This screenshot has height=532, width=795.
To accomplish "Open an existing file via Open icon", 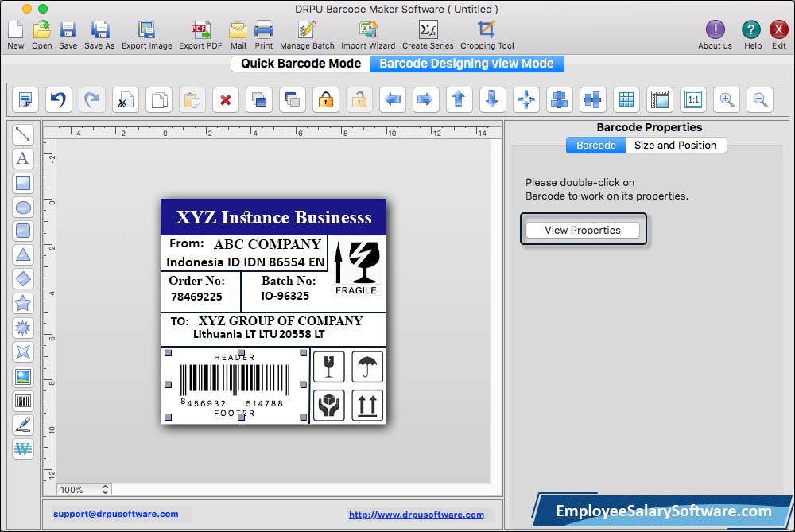I will [x=41, y=35].
